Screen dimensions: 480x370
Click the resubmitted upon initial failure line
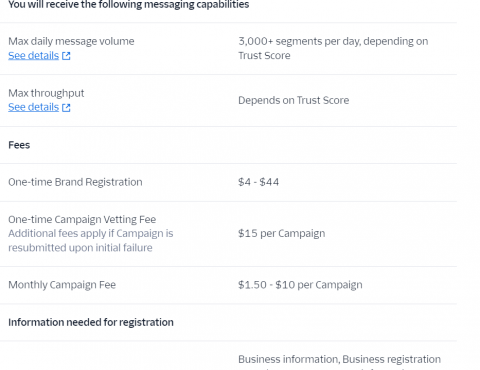click(x=80, y=248)
